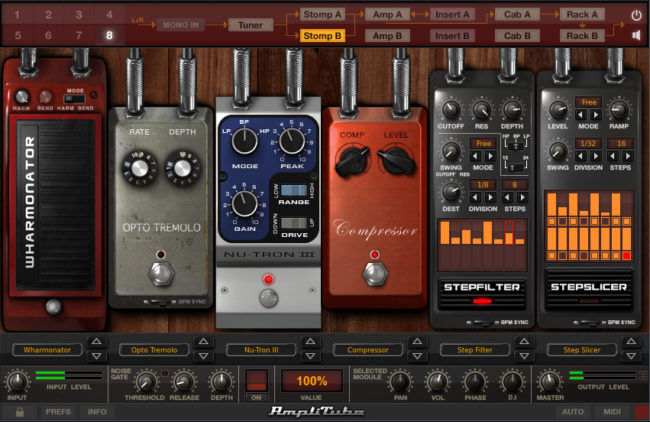Click the Step Slicer sequence grid
The width and height of the screenshot is (650, 422).
(589, 226)
